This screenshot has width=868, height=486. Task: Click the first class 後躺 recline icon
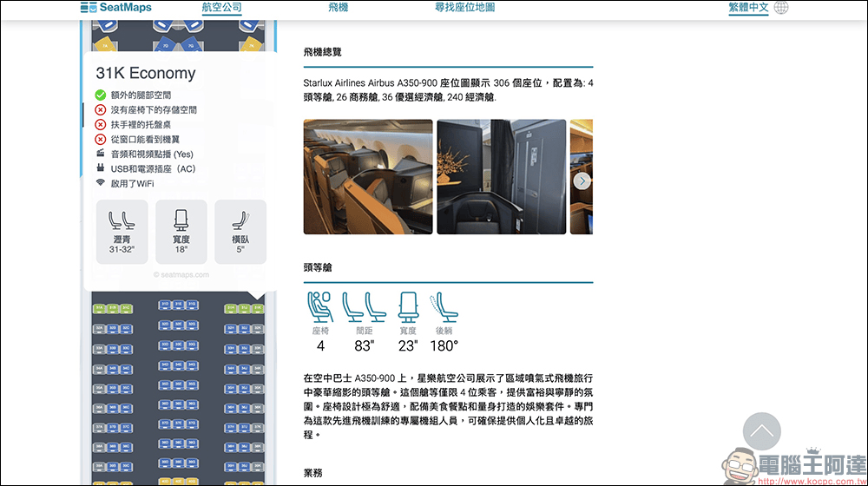tap(444, 307)
